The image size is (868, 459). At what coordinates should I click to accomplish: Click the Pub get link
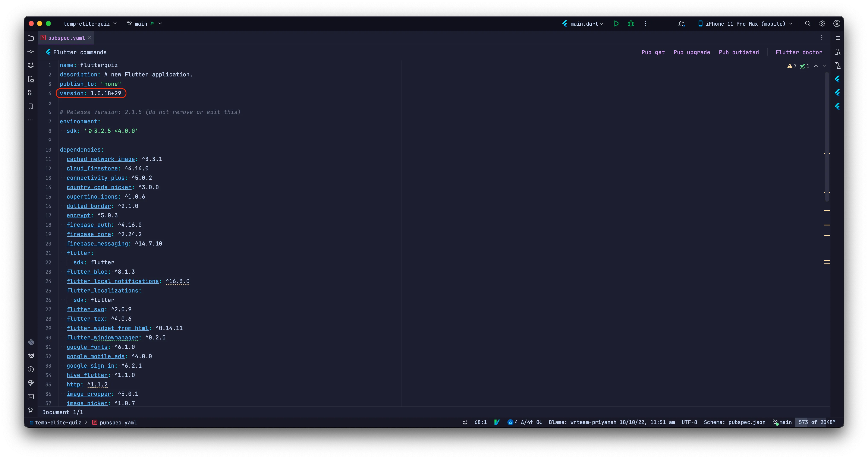653,52
